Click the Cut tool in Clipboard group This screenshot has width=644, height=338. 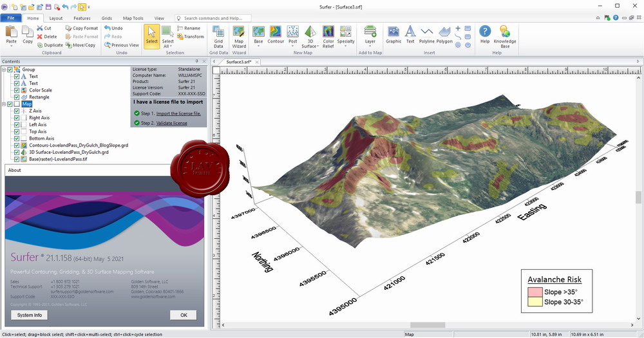[x=44, y=28]
